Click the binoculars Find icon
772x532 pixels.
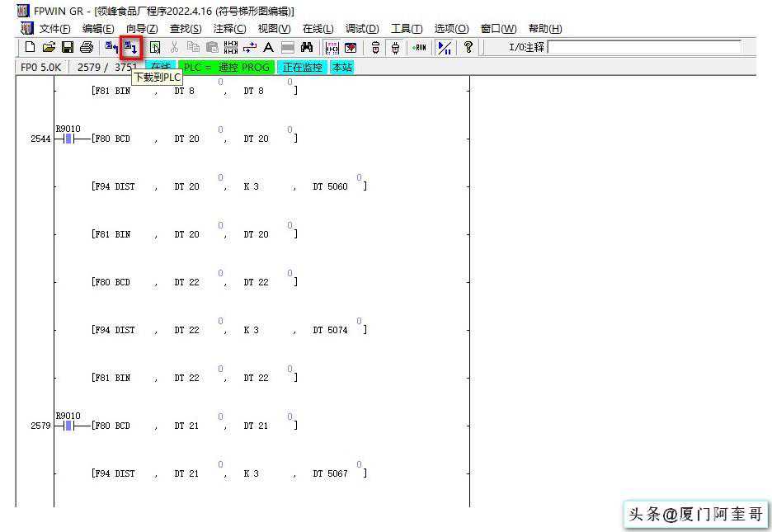coord(307,48)
